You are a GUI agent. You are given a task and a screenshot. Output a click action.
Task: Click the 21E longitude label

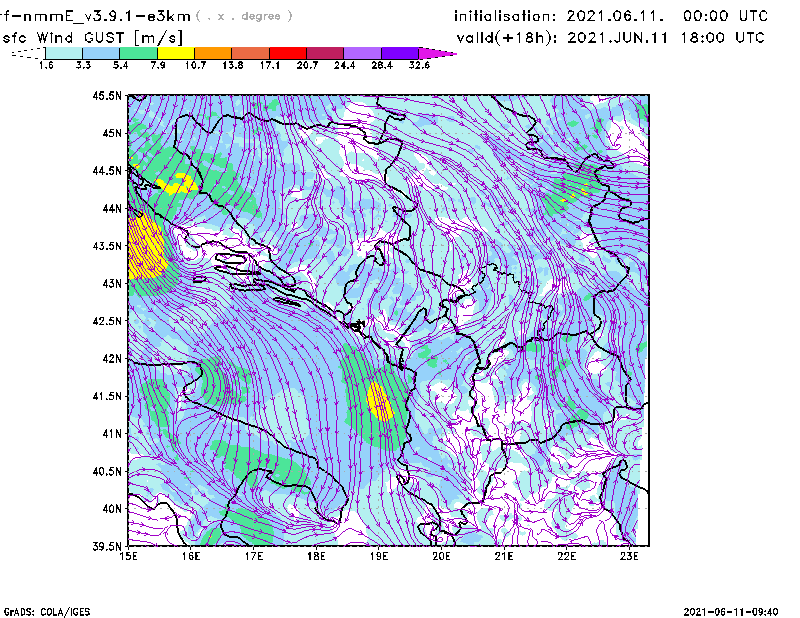click(x=504, y=556)
